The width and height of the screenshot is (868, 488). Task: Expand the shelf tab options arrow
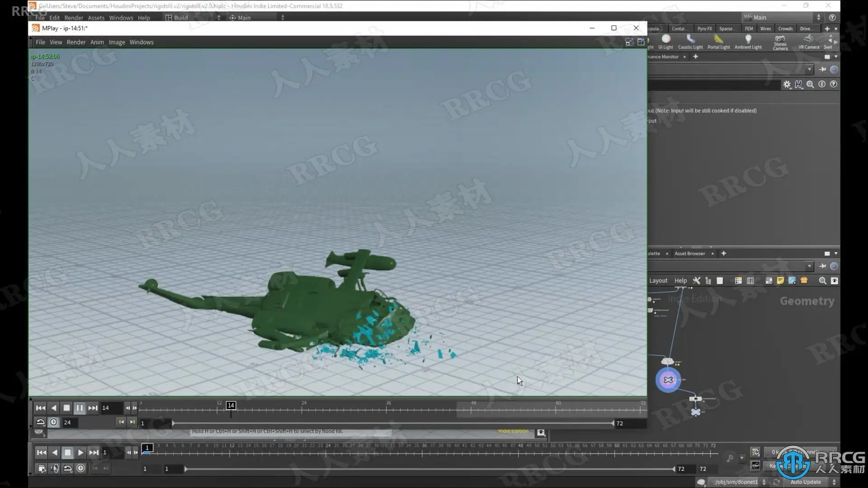point(836,28)
